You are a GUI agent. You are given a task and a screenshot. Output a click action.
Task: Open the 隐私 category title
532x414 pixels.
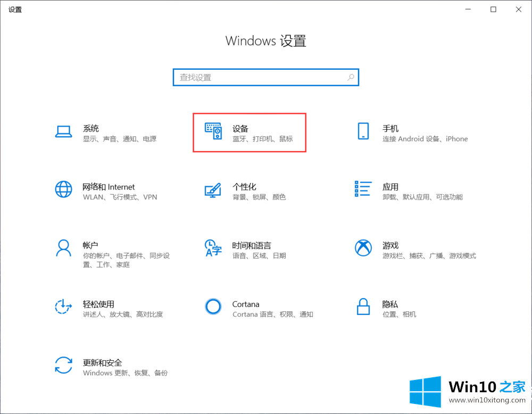[390, 304]
